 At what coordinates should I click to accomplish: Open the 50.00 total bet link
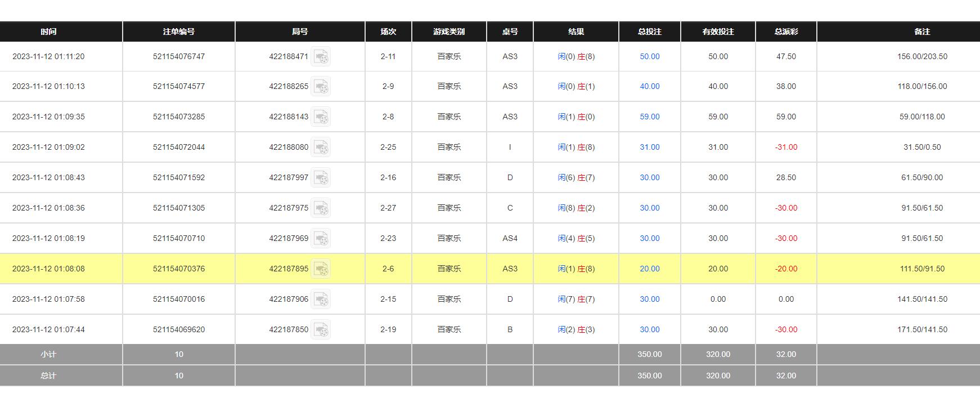point(649,56)
